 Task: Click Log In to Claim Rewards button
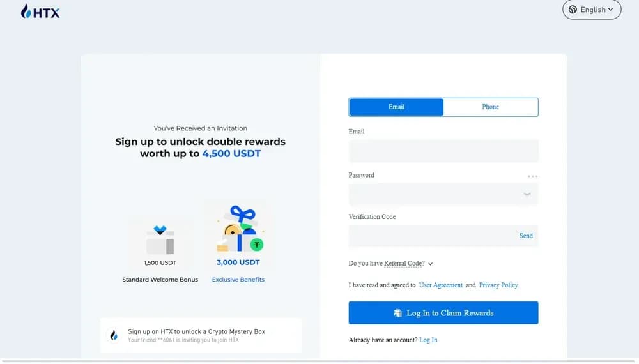pos(443,313)
